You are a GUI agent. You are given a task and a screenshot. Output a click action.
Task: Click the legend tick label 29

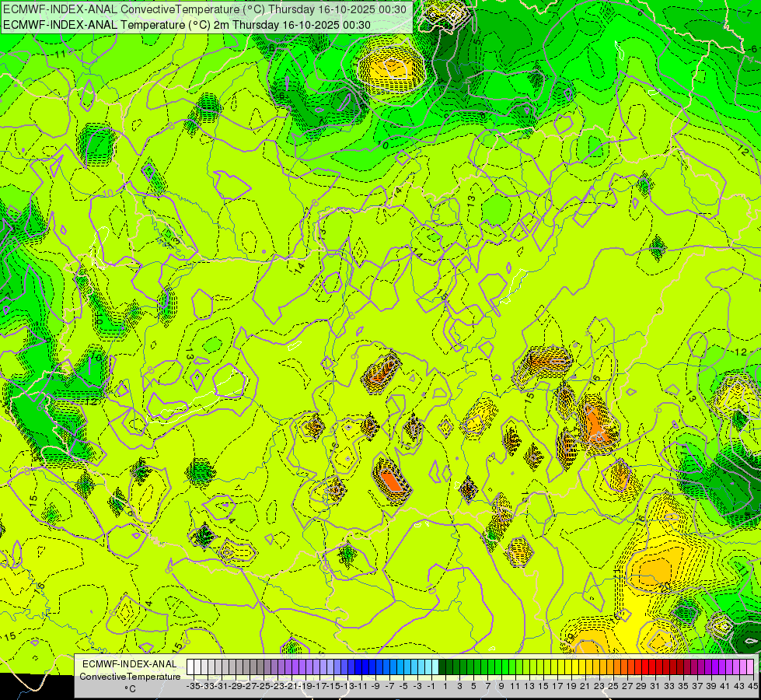pyautogui.click(x=641, y=686)
